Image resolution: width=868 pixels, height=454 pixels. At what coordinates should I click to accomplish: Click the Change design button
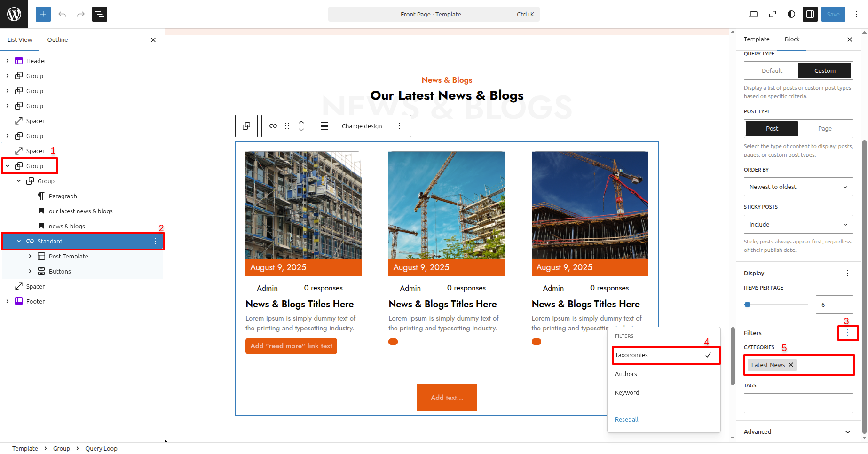click(362, 126)
